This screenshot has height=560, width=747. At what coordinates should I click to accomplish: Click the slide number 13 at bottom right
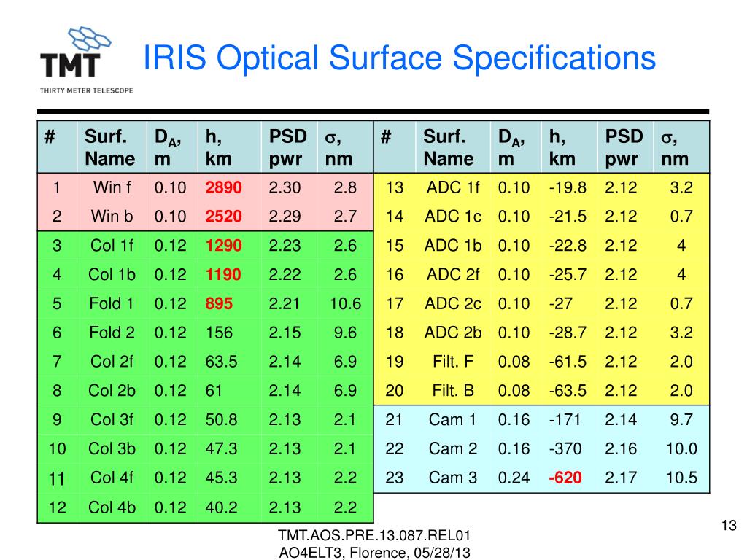click(729, 525)
